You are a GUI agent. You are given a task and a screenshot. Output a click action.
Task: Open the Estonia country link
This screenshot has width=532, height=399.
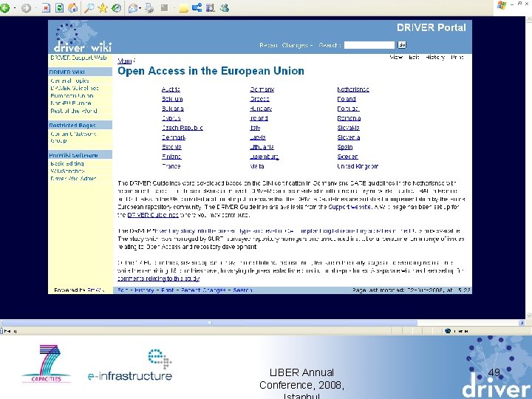(x=171, y=147)
